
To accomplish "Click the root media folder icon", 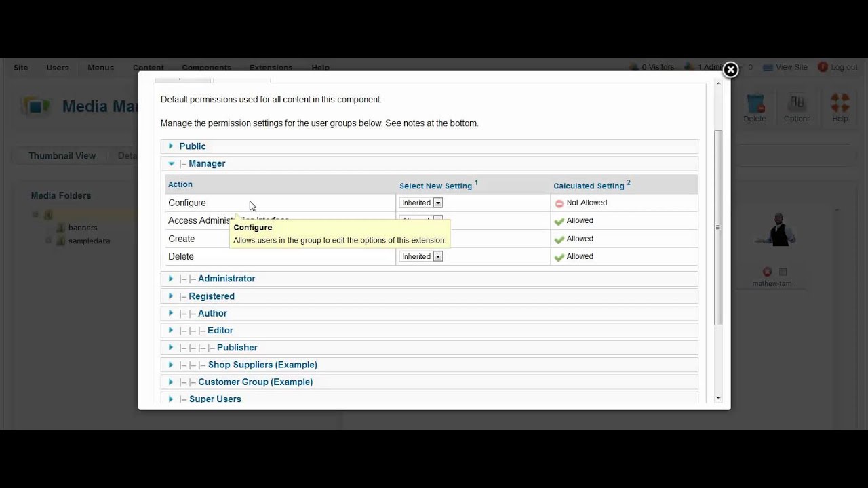I will (x=48, y=215).
